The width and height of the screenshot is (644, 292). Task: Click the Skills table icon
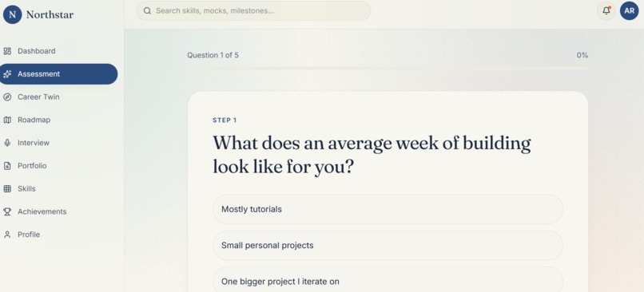[7, 188]
